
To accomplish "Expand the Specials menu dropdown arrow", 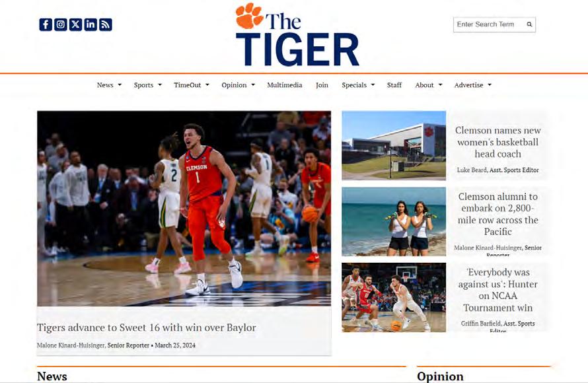I will click(373, 85).
